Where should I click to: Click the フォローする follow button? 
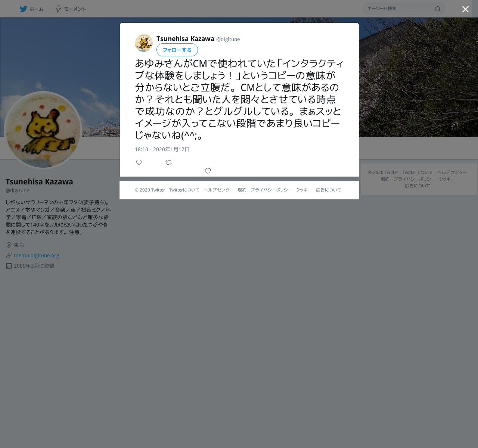tap(177, 50)
